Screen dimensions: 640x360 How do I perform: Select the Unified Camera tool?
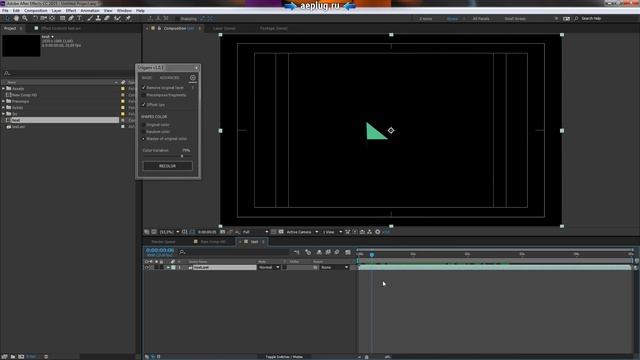43,18
